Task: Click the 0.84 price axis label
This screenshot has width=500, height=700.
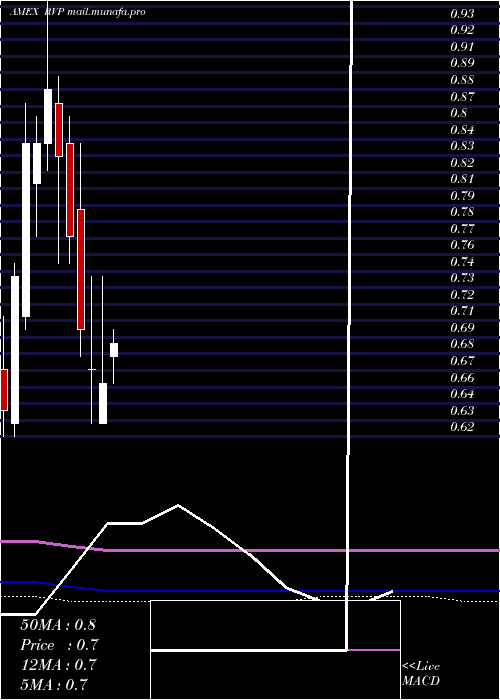Action: 462,129
